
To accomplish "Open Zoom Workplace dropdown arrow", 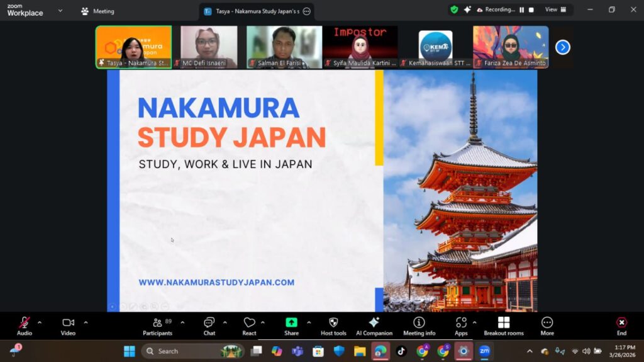I will pyautogui.click(x=60, y=11).
